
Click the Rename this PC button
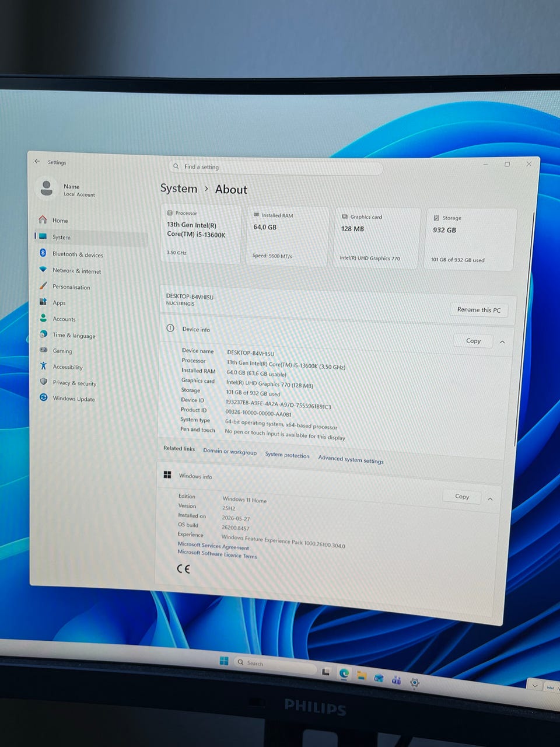pos(478,310)
